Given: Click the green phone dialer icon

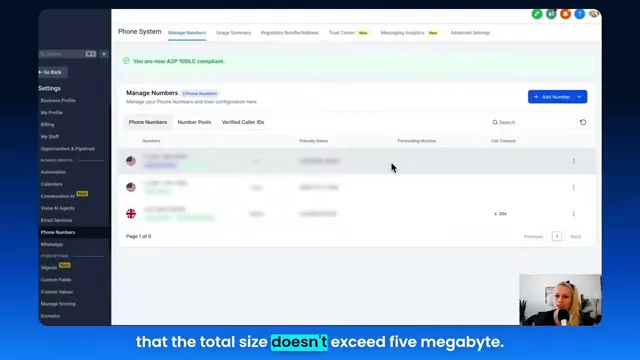Looking at the screenshot, I should click(x=537, y=14).
